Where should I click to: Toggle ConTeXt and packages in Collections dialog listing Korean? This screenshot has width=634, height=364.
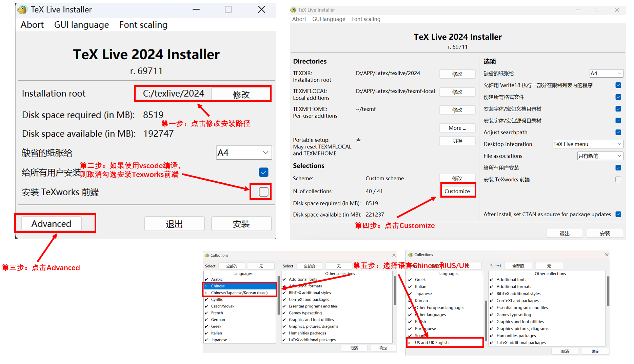(547, 301)
